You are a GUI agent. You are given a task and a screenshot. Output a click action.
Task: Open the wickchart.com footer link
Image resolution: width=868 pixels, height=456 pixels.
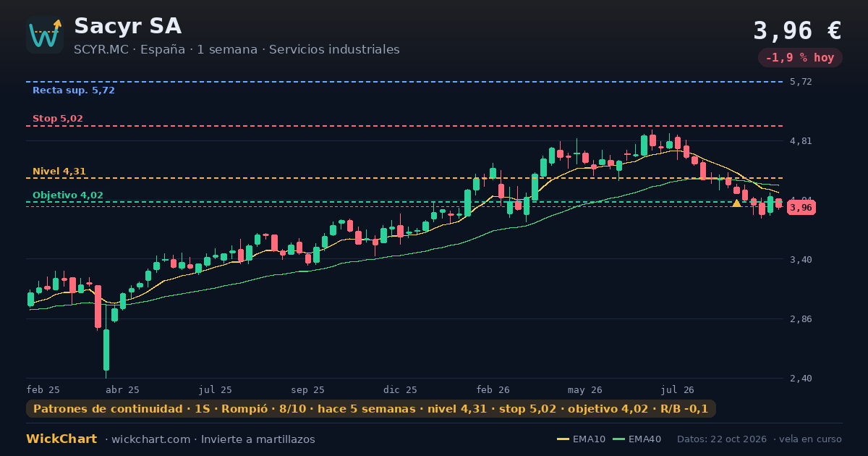coord(150,439)
